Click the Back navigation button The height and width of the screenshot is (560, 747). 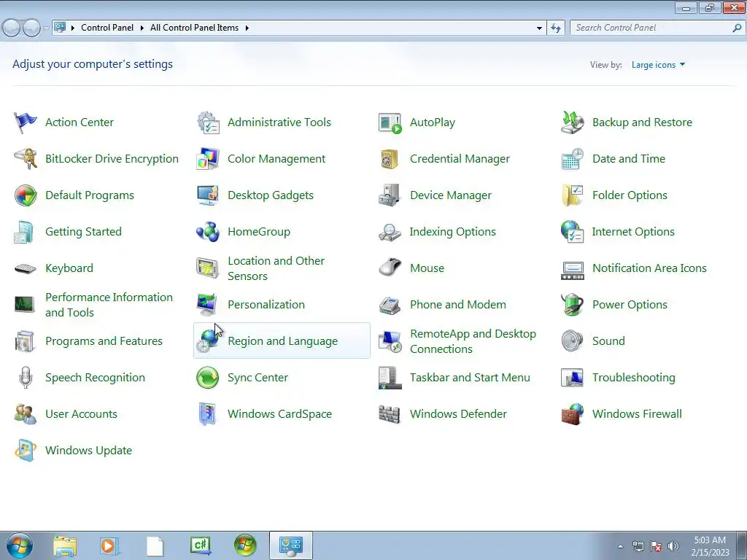[x=12, y=28]
